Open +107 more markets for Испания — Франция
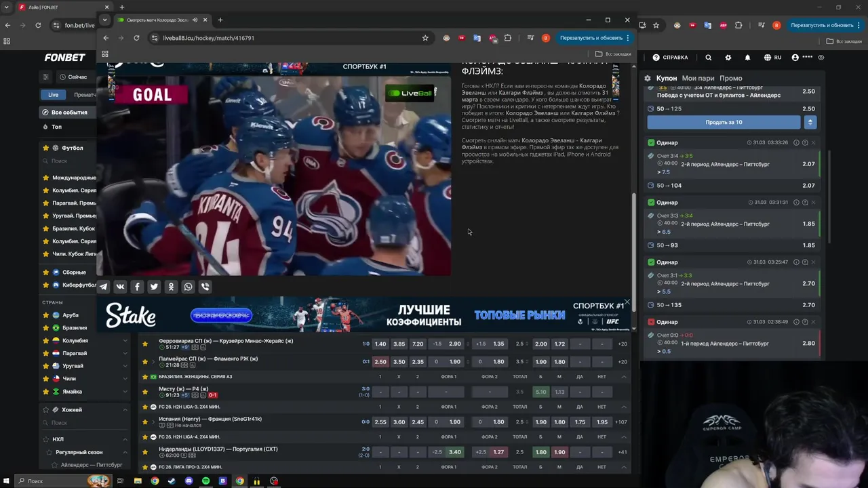868x488 pixels. point(621,422)
